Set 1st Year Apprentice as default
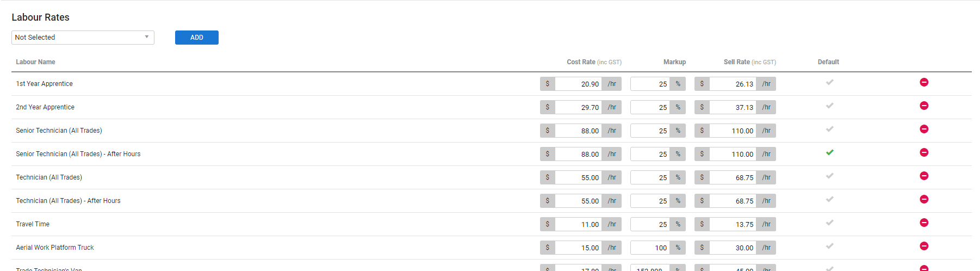 click(x=829, y=82)
